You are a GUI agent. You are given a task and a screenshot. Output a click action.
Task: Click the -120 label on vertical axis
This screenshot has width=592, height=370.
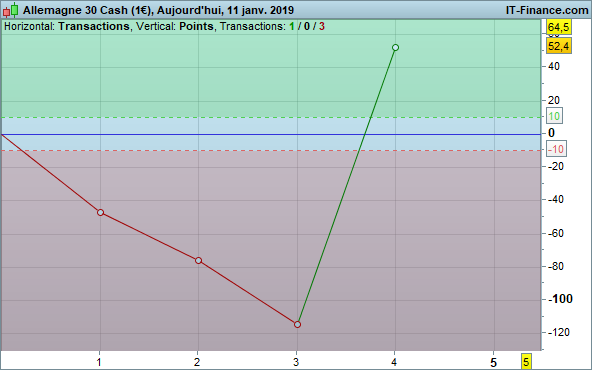coord(559,332)
